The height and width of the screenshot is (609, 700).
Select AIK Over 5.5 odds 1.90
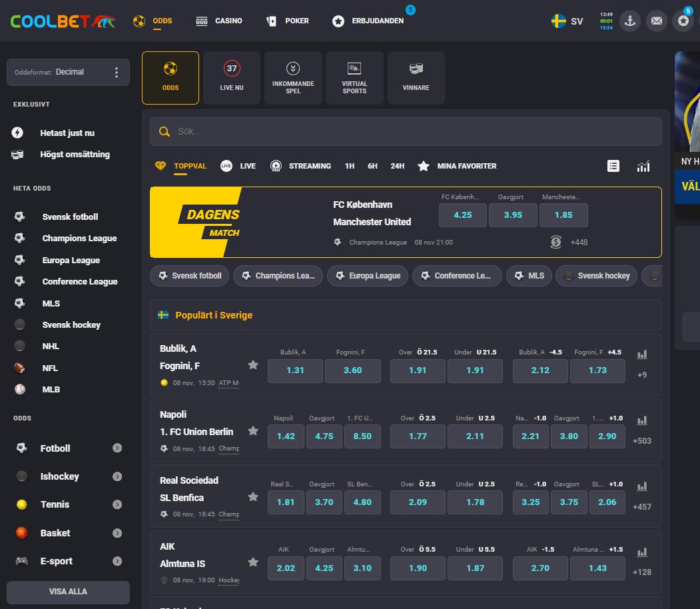[418, 568]
